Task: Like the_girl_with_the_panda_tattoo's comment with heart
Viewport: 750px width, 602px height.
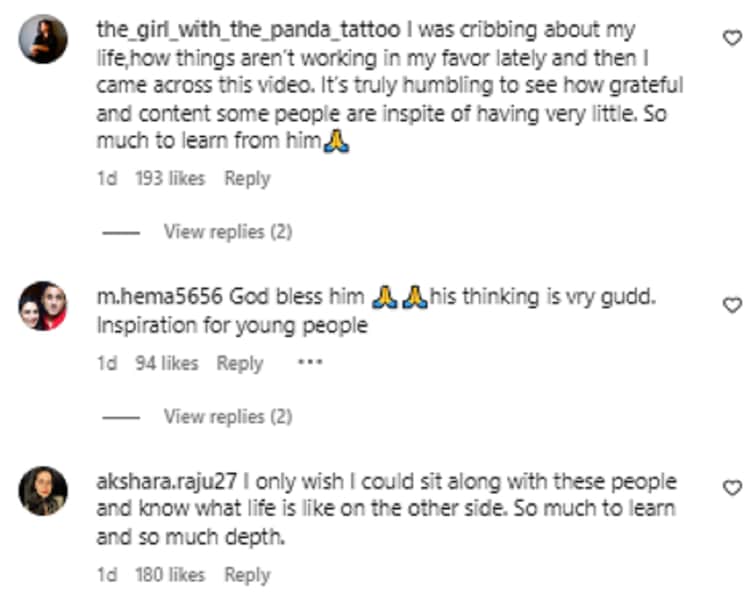Action: point(732,38)
